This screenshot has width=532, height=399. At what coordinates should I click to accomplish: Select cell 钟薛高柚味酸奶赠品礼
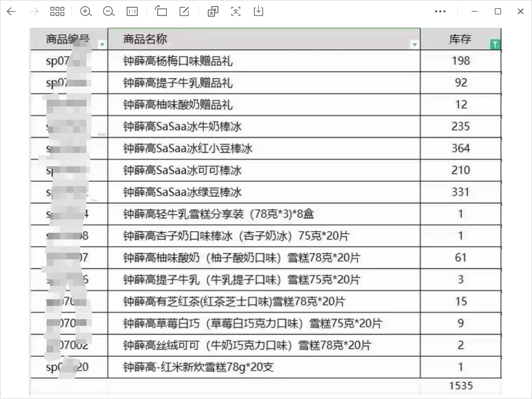coord(178,105)
